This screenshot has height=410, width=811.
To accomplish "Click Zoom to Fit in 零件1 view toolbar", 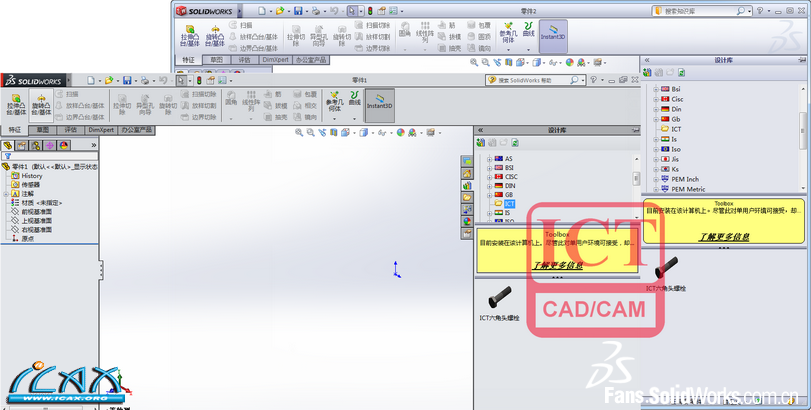I will coord(299,133).
